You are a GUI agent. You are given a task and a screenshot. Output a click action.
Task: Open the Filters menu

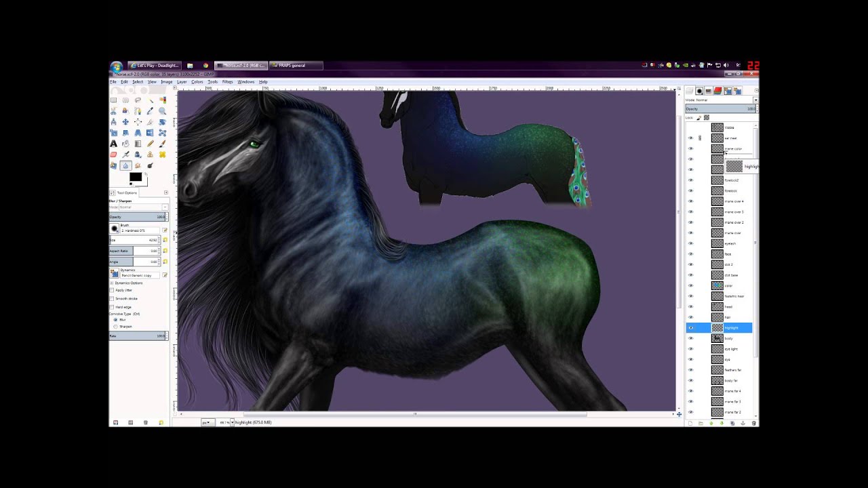[227, 81]
